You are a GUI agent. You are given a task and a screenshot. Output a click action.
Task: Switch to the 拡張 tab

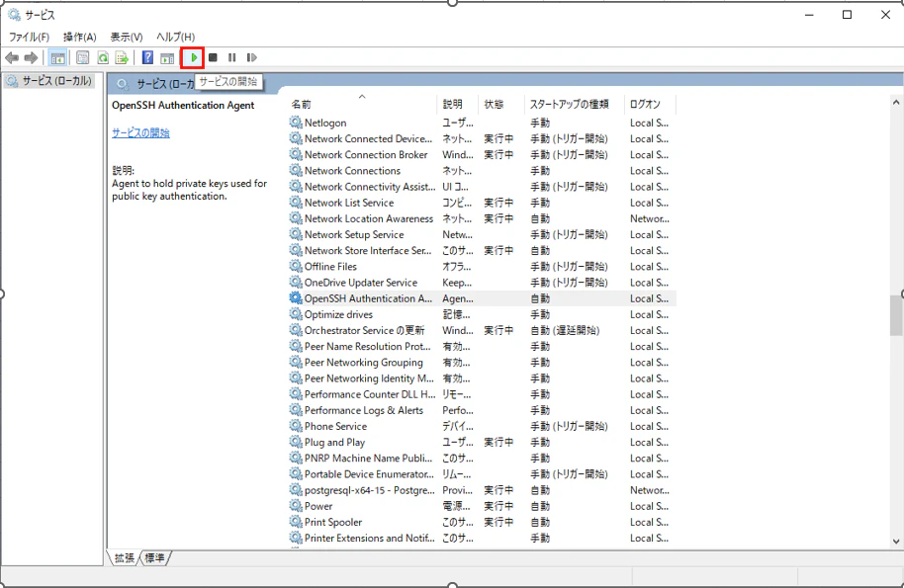click(124, 557)
